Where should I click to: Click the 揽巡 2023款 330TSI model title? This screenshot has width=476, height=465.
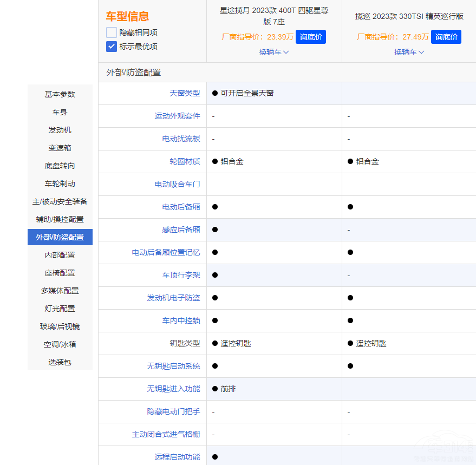(409, 16)
